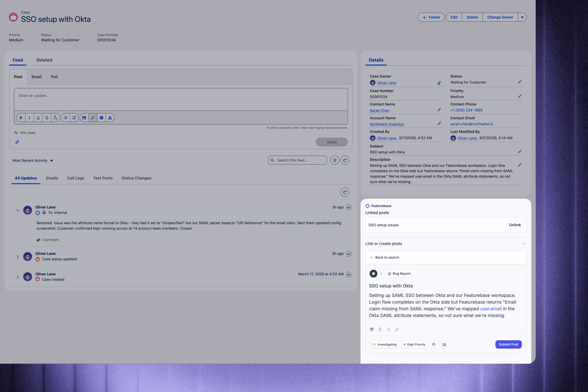Submit the Featurebase post
Viewport: 588px width, 392px height.
point(508,344)
